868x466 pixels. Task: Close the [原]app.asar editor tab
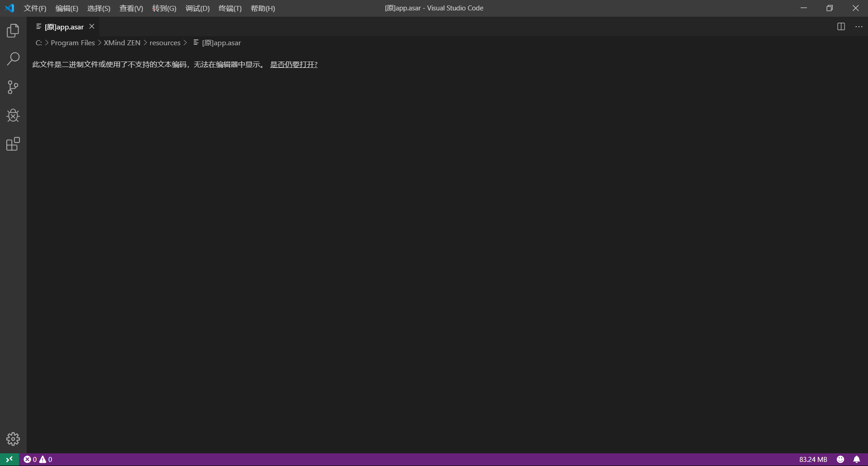(92, 27)
